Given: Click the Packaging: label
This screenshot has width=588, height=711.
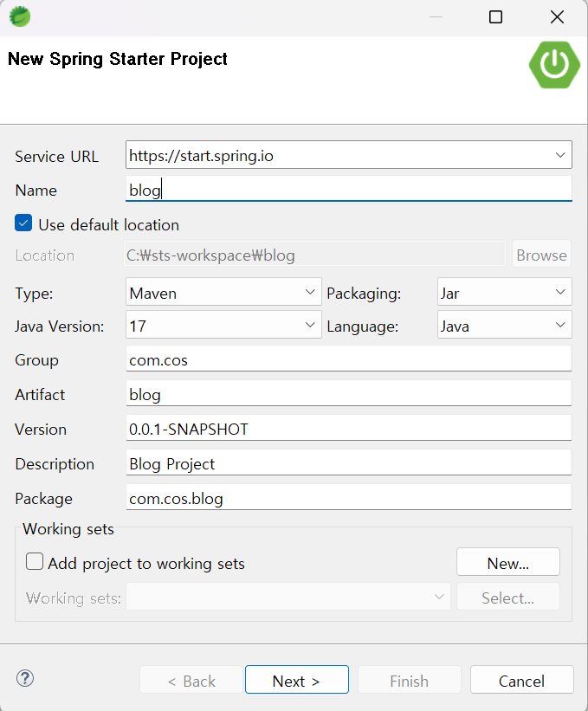Looking at the screenshot, I should tap(364, 294).
